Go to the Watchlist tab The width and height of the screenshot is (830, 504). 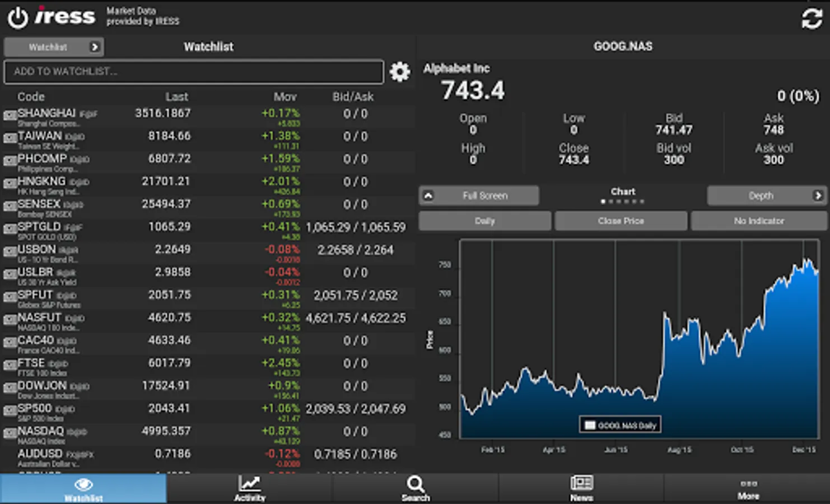tap(83, 488)
